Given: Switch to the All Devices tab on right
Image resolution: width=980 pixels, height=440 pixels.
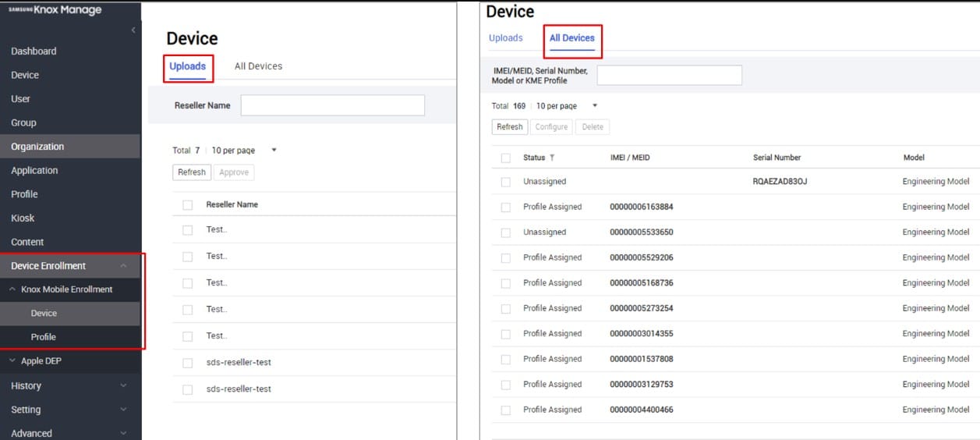Looking at the screenshot, I should pos(571,38).
